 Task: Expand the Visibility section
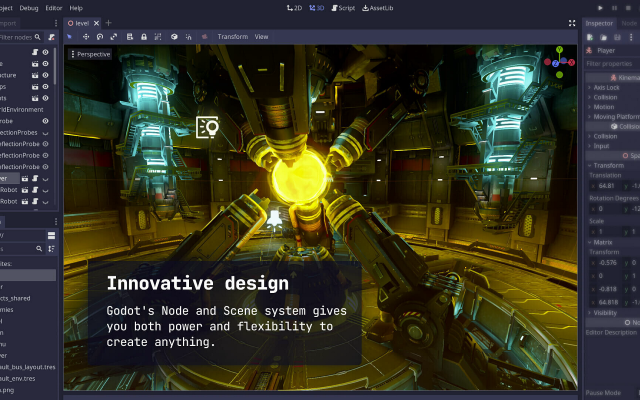click(602, 313)
